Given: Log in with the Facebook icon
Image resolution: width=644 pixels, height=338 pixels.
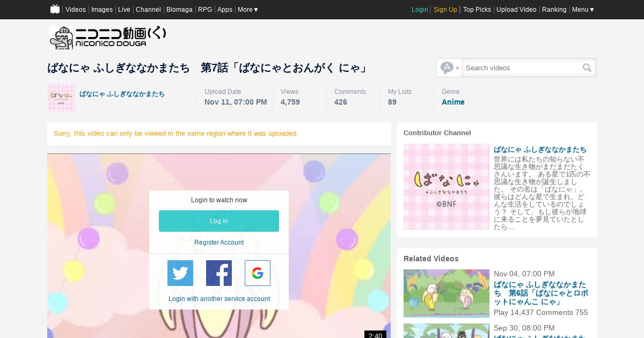Looking at the screenshot, I should pyautogui.click(x=219, y=273).
